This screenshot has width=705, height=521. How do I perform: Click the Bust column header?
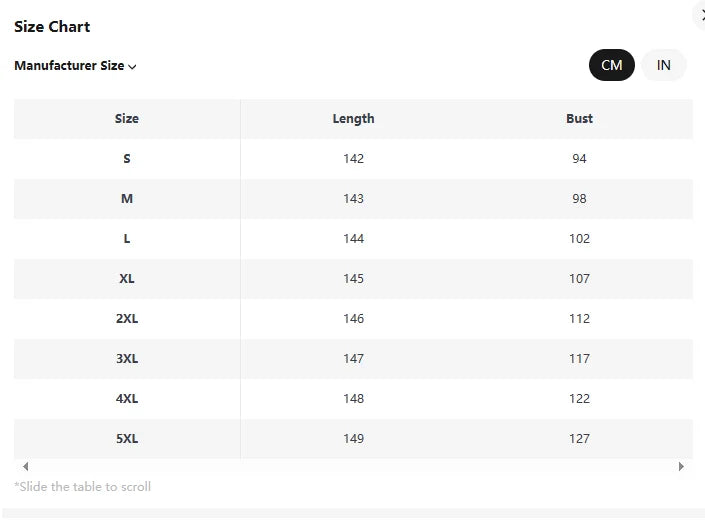click(579, 119)
